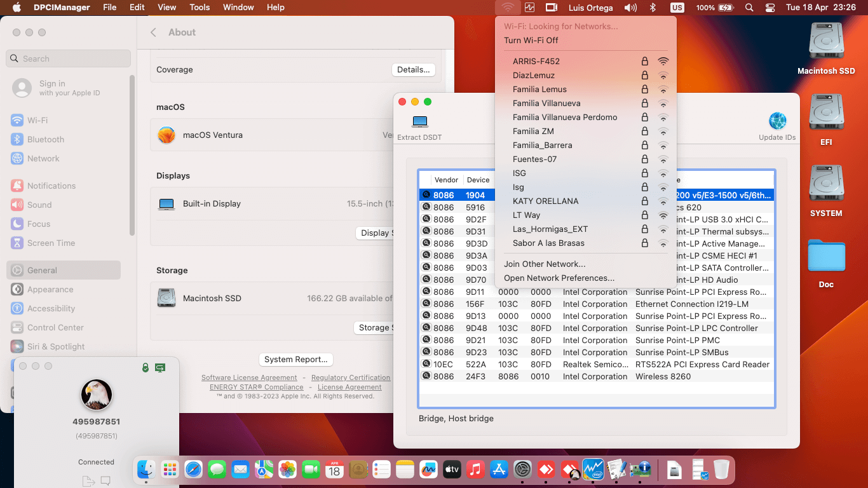Viewport: 868px width, 488px height.
Task: Select the Sabor A las Brasas network
Action: pyautogui.click(x=585, y=243)
